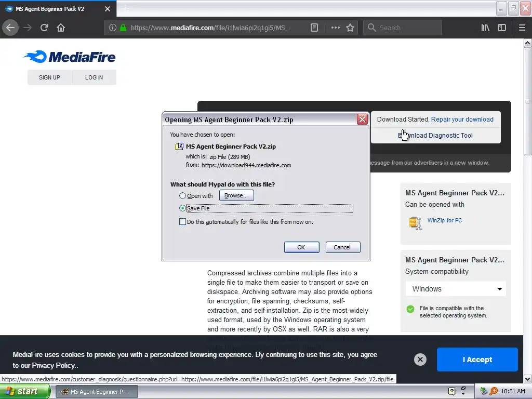Follow the Repair your download link
Viewport: 532px width, 399px height.
pos(462,119)
